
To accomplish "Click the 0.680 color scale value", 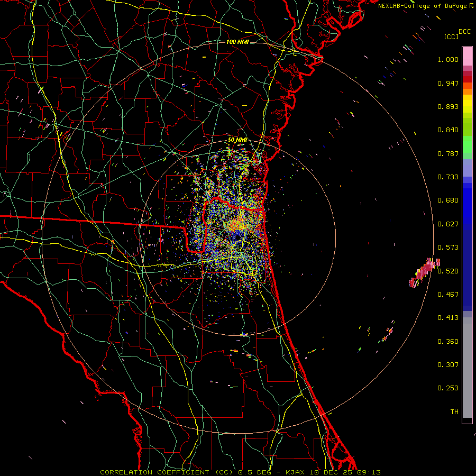I will click(448, 200).
